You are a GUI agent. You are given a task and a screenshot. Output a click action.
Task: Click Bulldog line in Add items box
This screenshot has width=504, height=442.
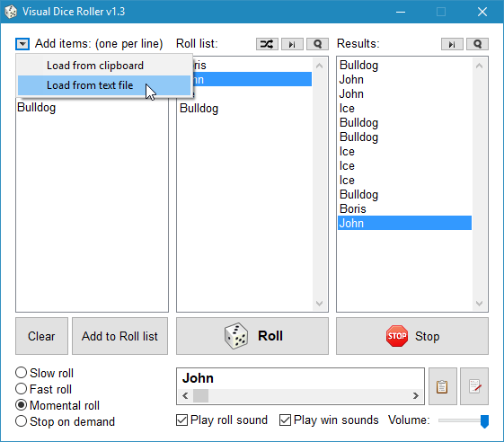[36, 108]
